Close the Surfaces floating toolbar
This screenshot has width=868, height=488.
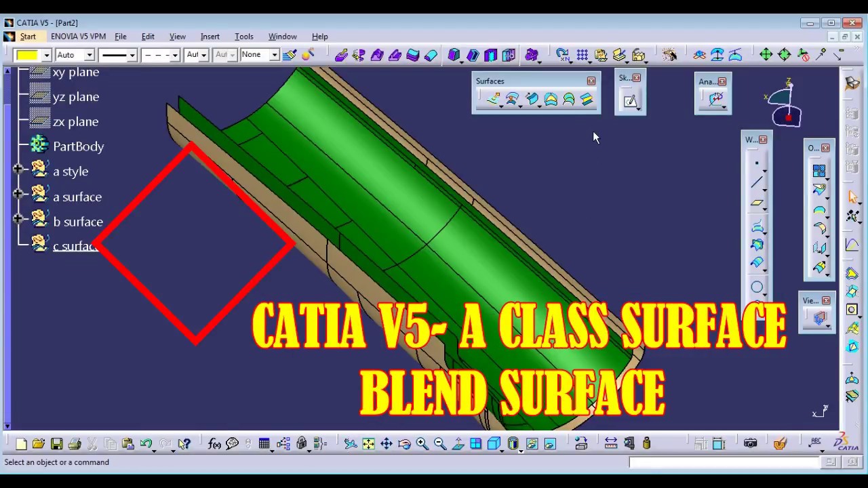[x=591, y=81]
